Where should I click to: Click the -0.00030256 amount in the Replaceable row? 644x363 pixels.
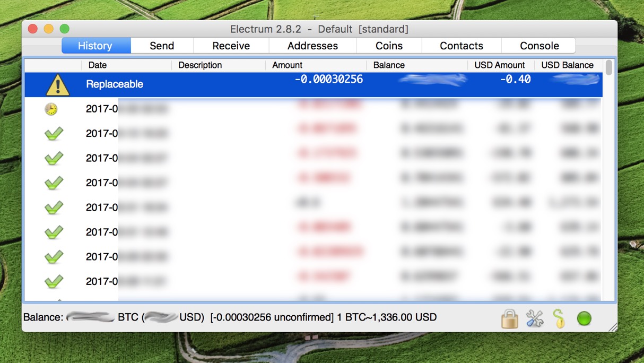(x=329, y=80)
